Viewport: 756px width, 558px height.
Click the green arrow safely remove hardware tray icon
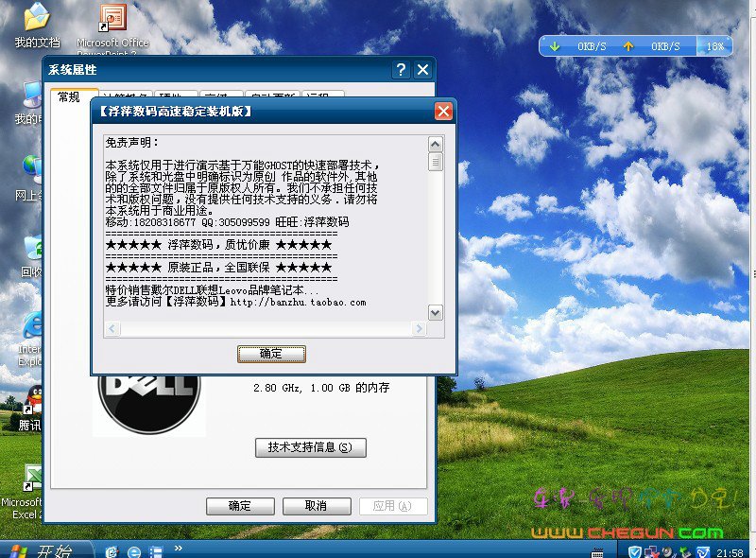[685, 551]
